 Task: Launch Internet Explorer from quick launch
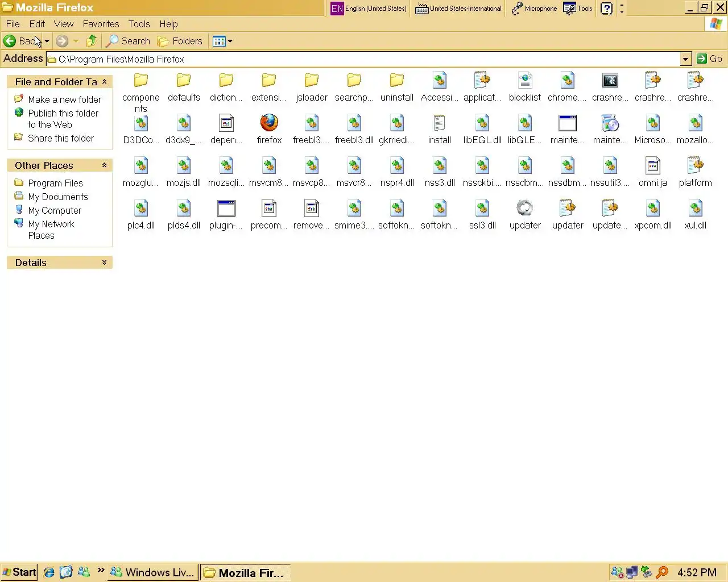tap(49, 572)
